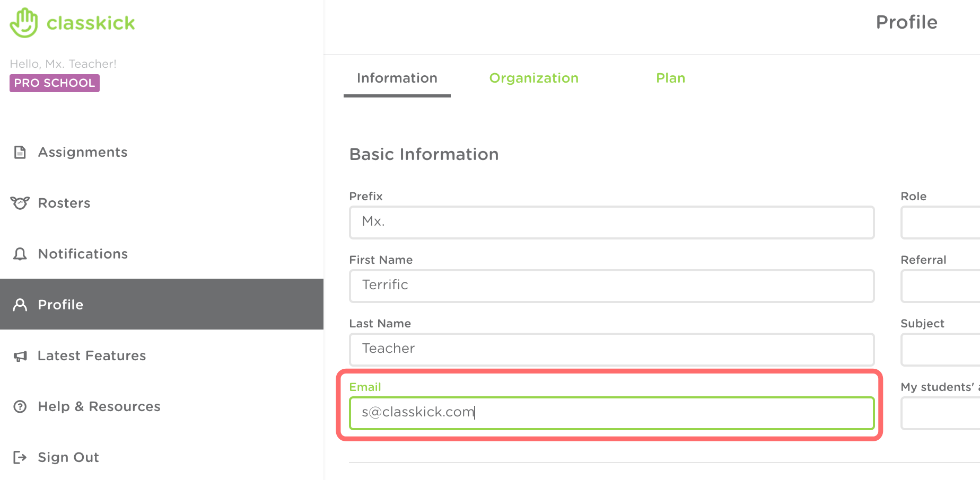Viewport: 980px width, 480px height.
Task: Click the PRO SCHOOL badge
Action: [55, 83]
